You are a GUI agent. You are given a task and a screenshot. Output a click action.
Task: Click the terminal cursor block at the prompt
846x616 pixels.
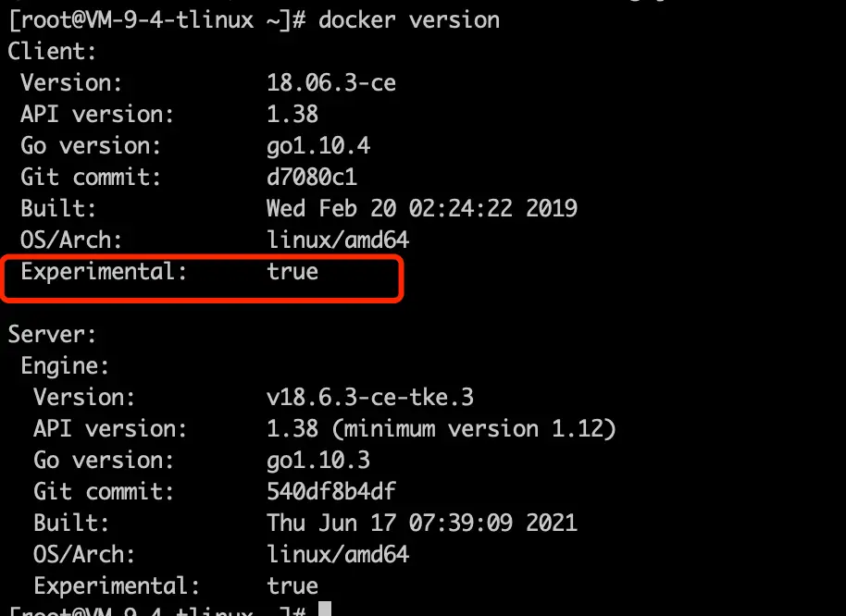[324, 610]
